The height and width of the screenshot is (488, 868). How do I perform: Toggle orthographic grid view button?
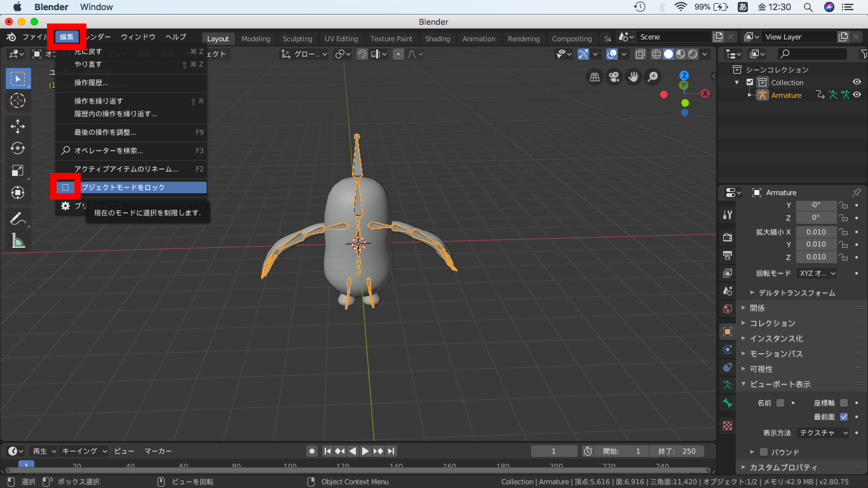click(x=595, y=77)
